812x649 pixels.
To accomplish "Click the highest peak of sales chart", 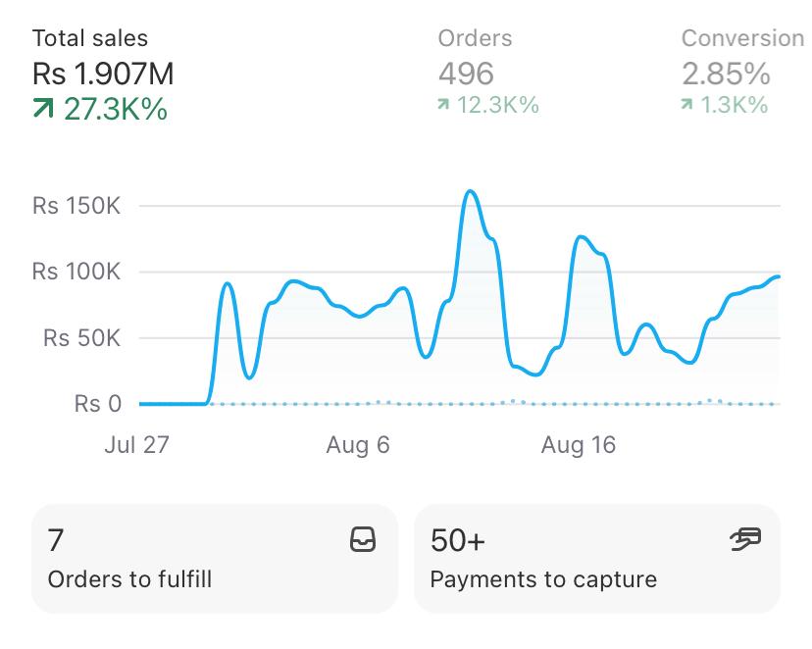I will point(471,191).
